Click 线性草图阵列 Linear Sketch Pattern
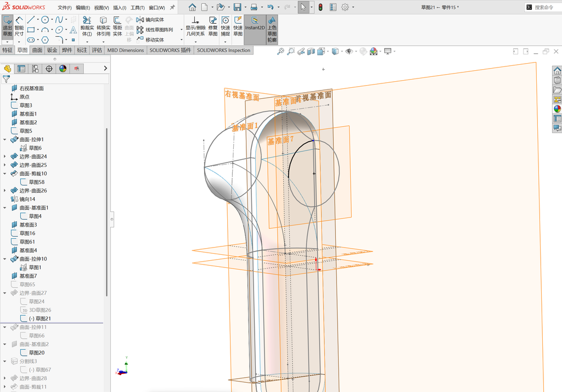 click(x=154, y=30)
